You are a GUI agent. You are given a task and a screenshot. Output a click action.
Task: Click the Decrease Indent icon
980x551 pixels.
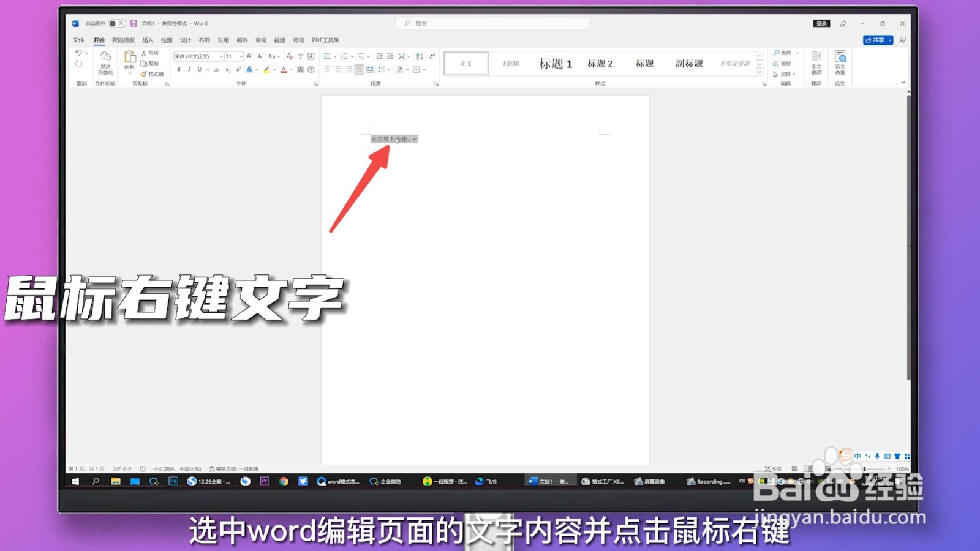(x=379, y=56)
